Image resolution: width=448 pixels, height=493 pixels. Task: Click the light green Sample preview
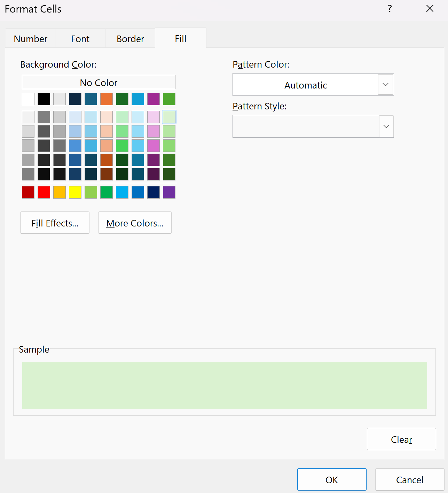point(225,386)
